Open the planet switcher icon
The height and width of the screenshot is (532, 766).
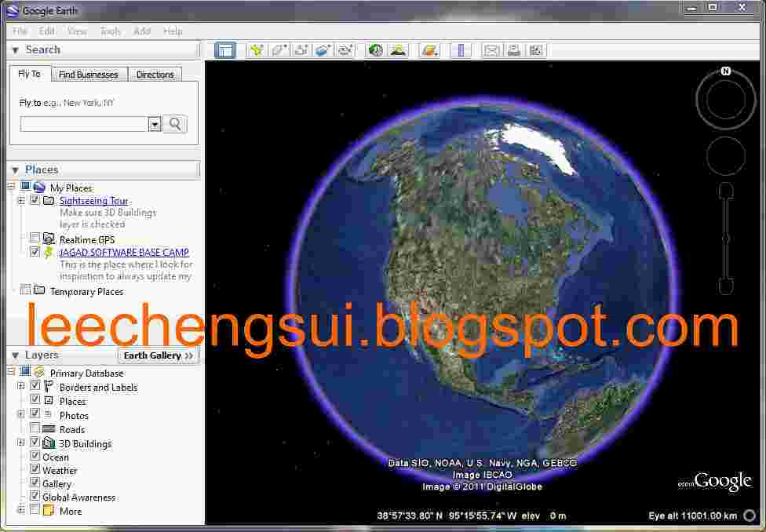pos(430,50)
